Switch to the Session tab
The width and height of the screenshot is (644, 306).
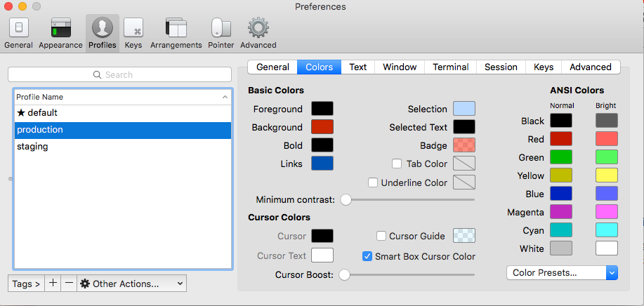pos(501,67)
